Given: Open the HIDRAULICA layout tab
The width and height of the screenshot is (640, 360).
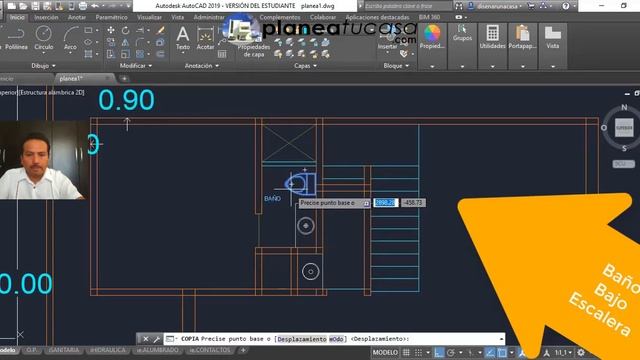Looking at the screenshot, I should 107,350.
